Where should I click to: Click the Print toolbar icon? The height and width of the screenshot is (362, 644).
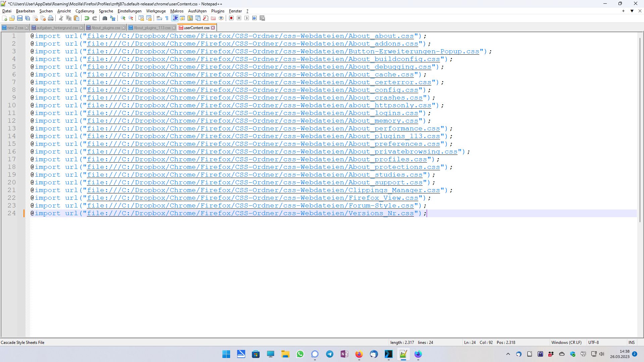tap(51, 18)
